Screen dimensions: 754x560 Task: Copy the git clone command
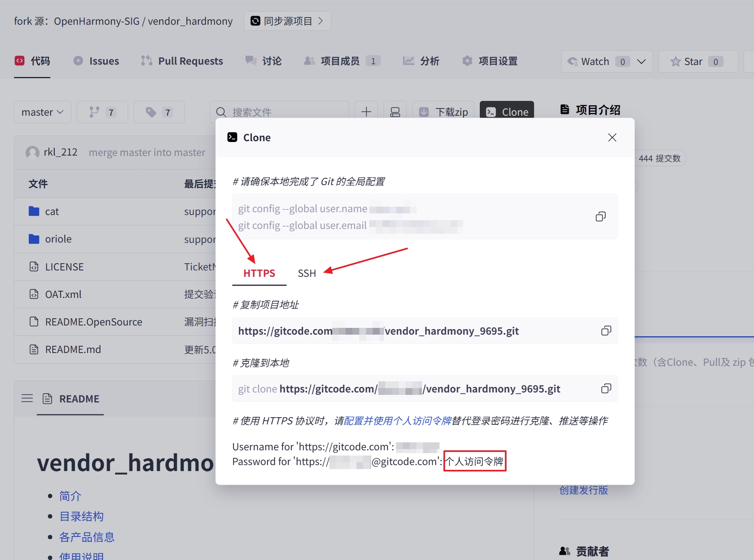pyautogui.click(x=606, y=388)
